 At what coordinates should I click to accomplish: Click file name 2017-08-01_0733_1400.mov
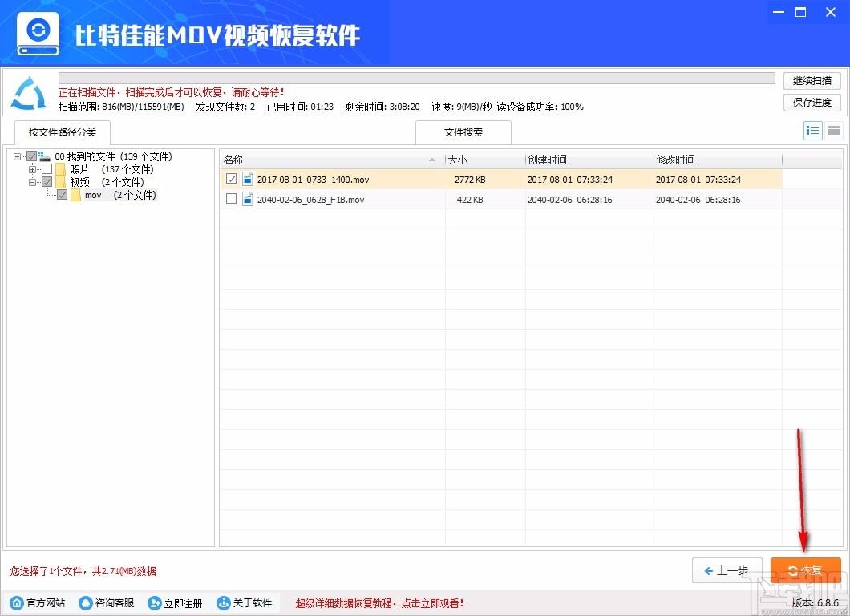(313, 180)
